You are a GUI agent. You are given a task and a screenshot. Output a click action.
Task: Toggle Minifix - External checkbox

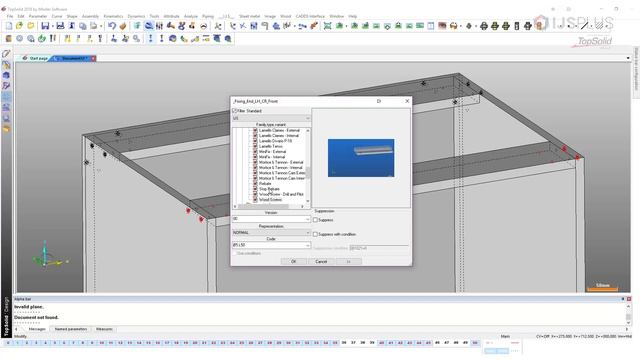coord(255,151)
